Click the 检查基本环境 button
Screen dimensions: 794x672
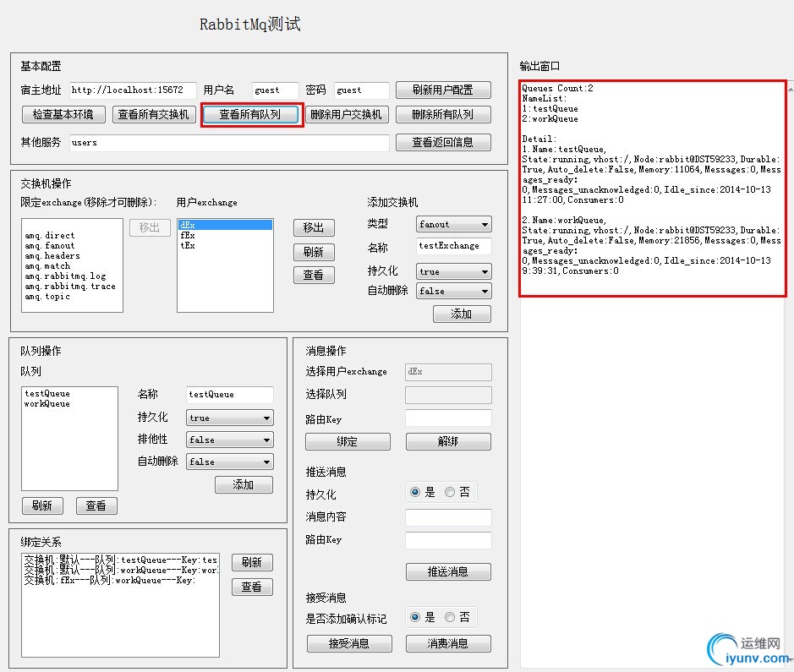pos(63,114)
